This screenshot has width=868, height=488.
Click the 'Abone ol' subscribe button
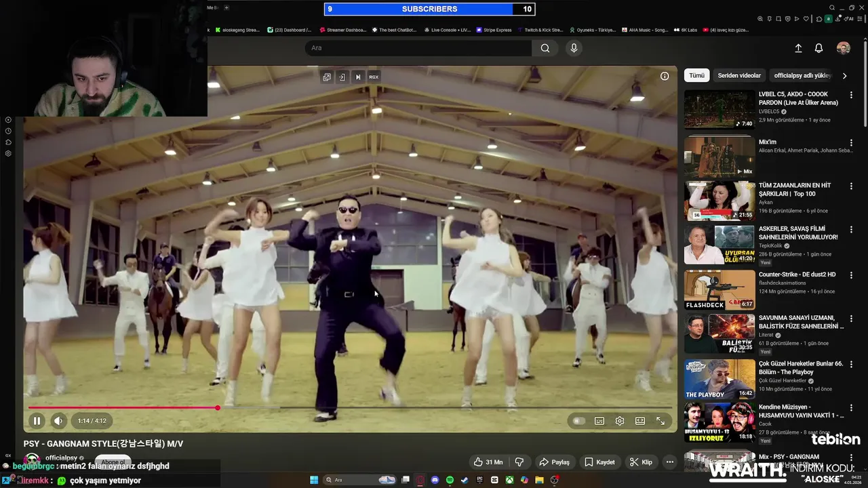[x=113, y=462]
